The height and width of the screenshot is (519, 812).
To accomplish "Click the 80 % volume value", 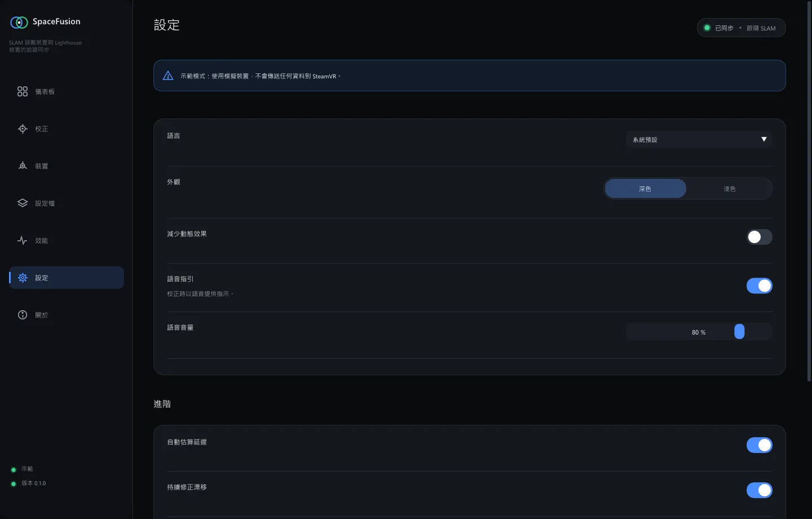I will pyautogui.click(x=699, y=332).
